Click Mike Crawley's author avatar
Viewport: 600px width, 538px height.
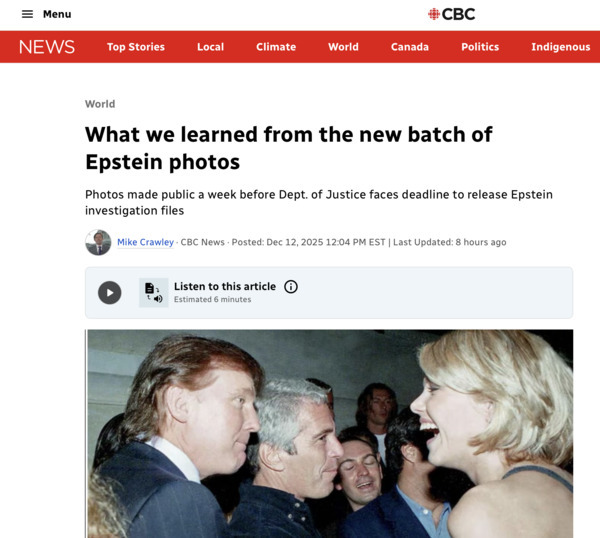(x=98, y=243)
